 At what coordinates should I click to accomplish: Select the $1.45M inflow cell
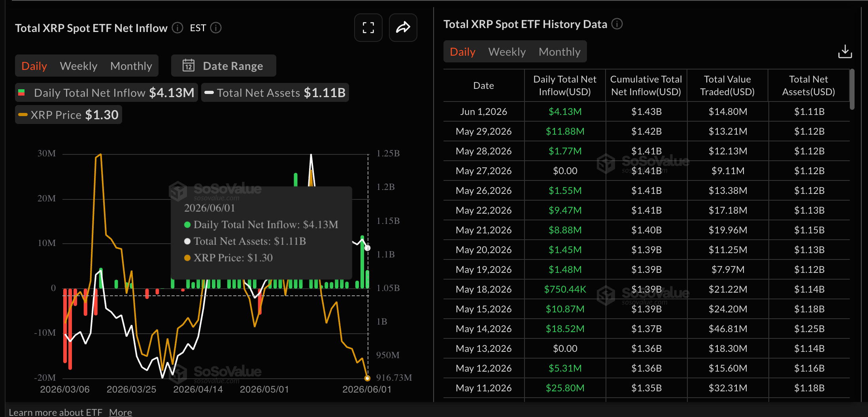point(565,250)
